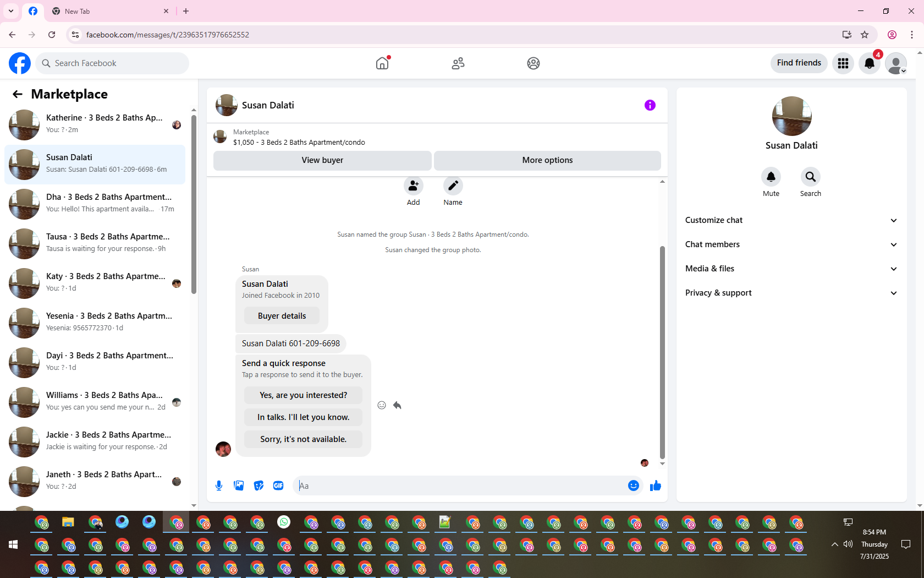Click the Find friends button
924x578 pixels.
coord(799,63)
